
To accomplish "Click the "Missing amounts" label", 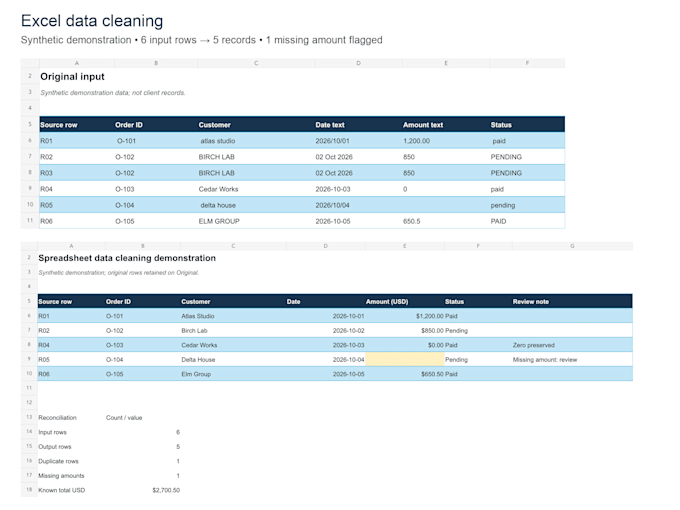I will (x=61, y=476).
